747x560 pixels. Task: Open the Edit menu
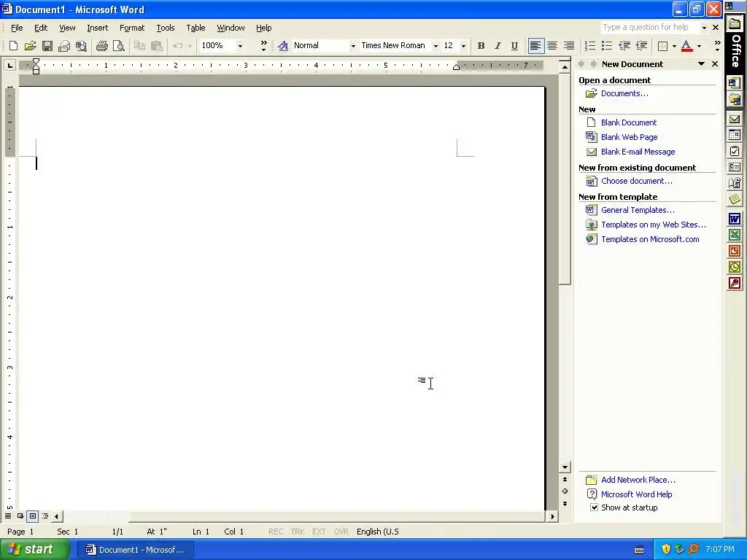coord(41,28)
